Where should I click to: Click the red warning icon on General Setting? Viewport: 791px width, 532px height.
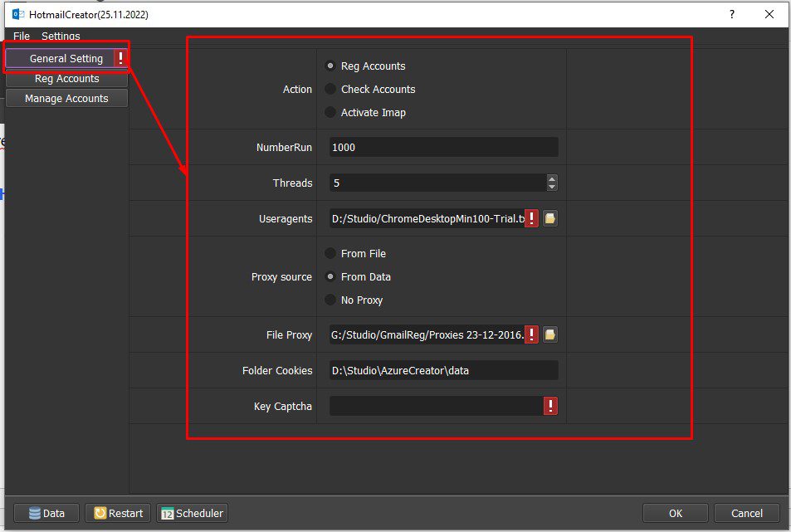point(120,58)
